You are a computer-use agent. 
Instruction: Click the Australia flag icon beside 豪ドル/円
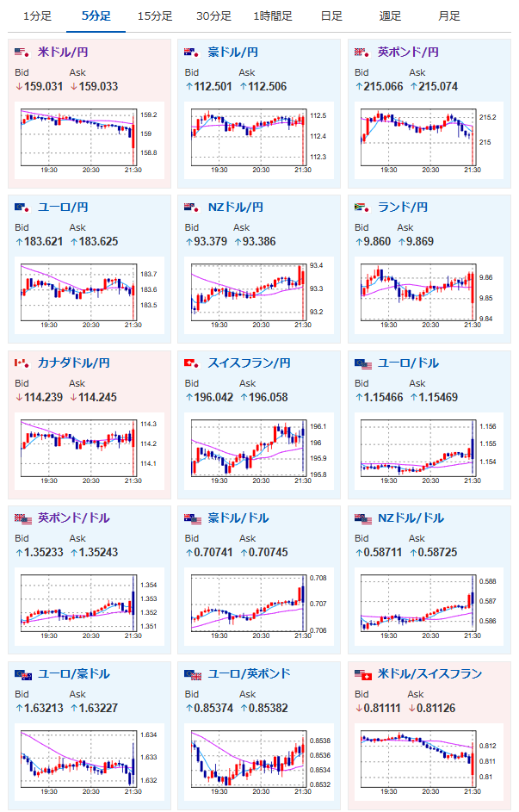[x=193, y=53]
